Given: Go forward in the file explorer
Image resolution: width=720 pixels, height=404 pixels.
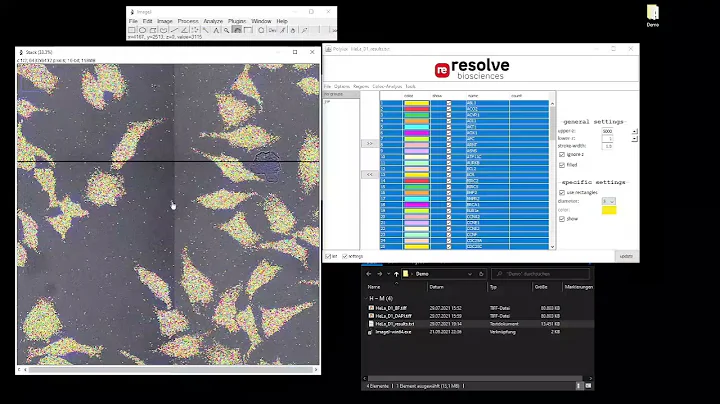Looking at the screenshot, I should pyautogui.click(x=379, y=274).
